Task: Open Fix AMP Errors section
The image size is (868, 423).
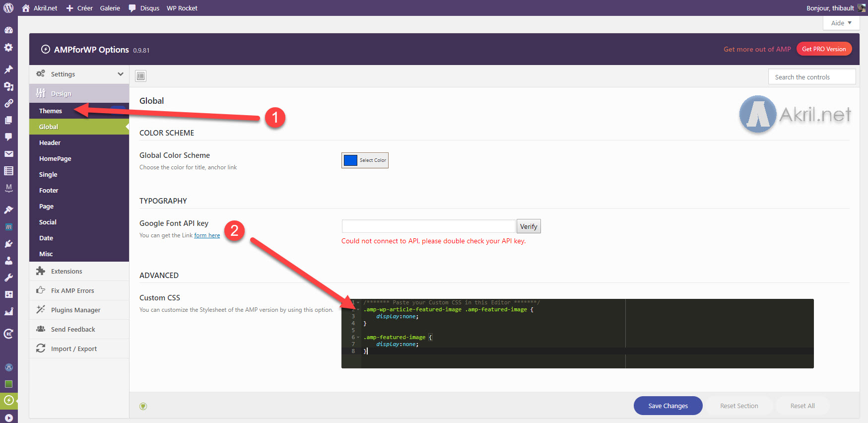Action: 79,290
